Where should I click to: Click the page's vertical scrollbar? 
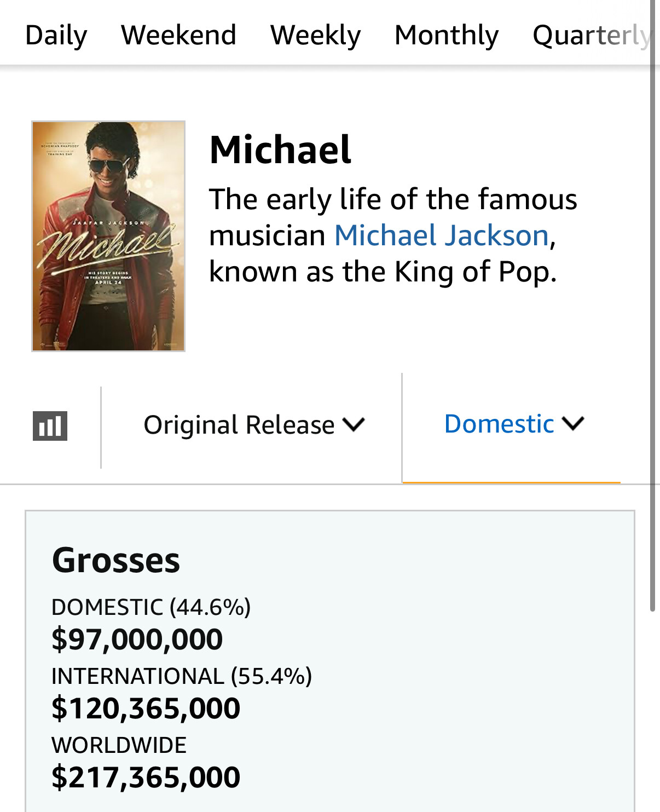pyautogui.click(x=653, y=306)
